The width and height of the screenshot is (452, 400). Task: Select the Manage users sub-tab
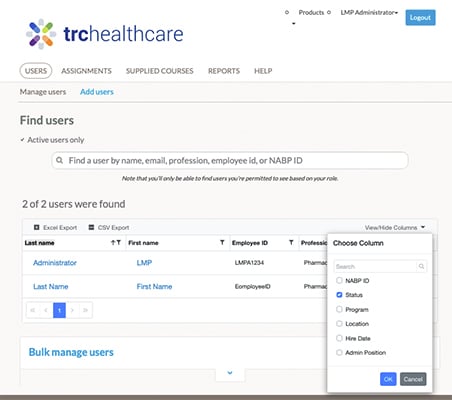coord(43,92)
